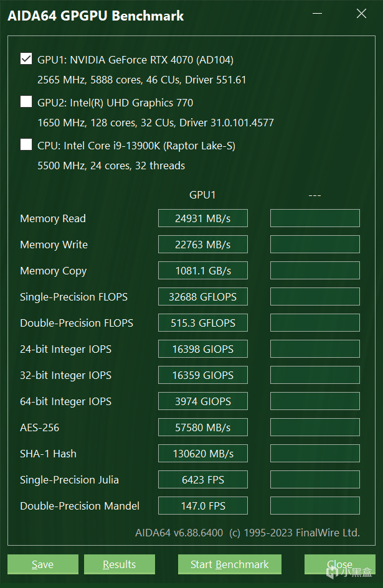Viewport: 383px width, 588px height.
Task: Click the 64-bit Integer IOPS result box
Action: (202, 401)
